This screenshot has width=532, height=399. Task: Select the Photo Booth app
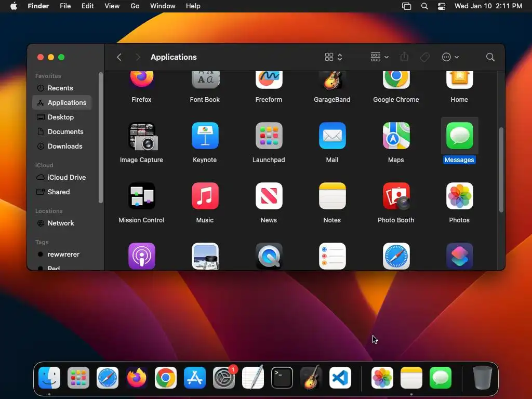396,196
